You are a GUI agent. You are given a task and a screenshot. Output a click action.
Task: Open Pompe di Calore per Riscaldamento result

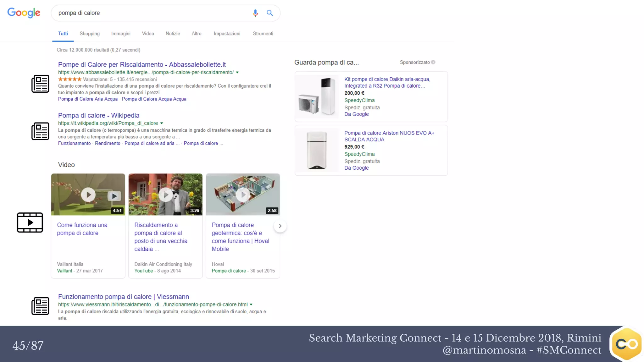(x=142, y=64)
